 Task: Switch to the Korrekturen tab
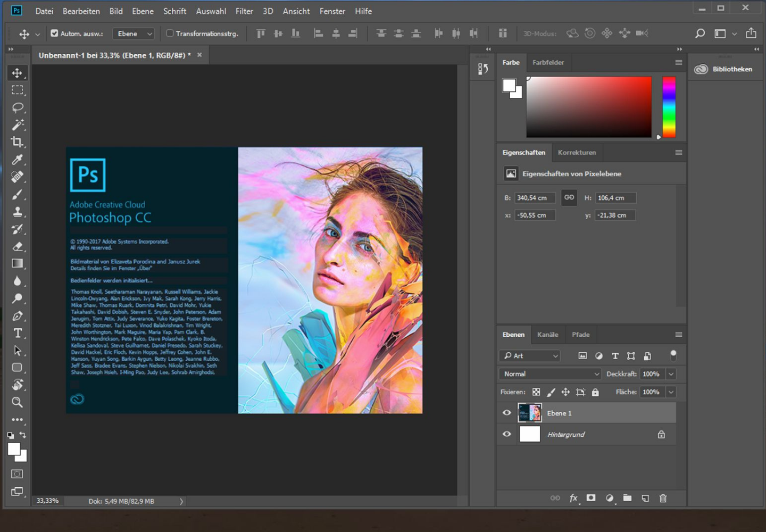[x=577, y=153]
